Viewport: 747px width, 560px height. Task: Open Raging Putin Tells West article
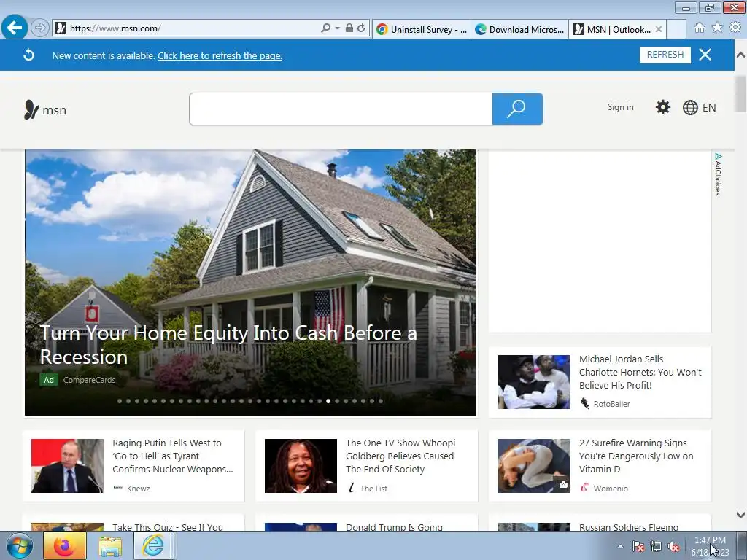(x=173, y=456)
